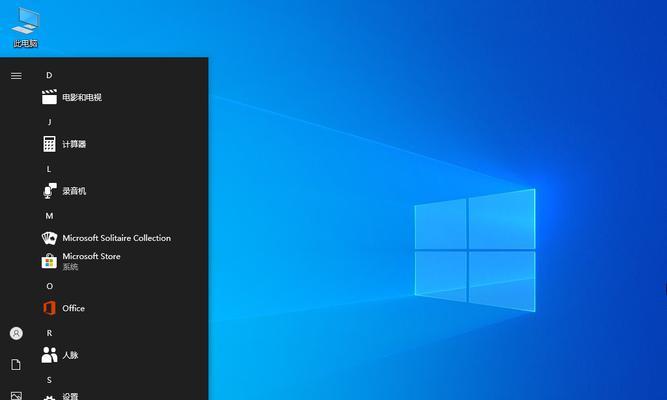Launch 电影和电视 app label
This screenshot has width=667, height=400.
82,97
